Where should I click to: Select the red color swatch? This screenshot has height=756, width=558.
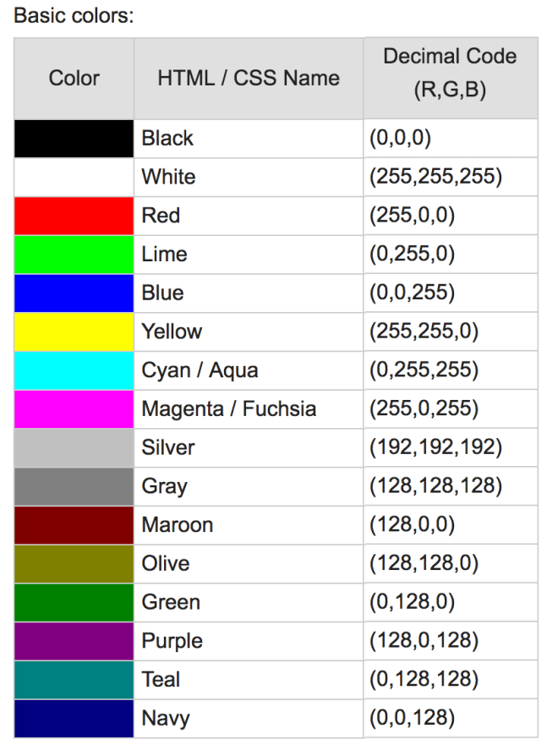74,216
